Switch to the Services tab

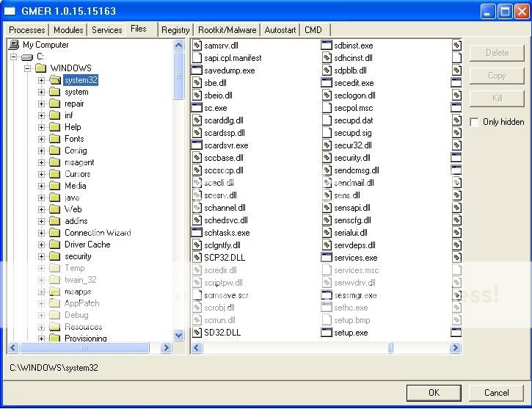click(107, 30)
